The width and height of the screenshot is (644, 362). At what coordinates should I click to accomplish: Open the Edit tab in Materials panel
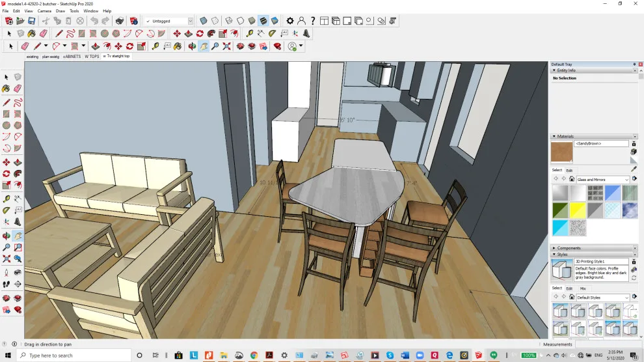coord(569,170)
